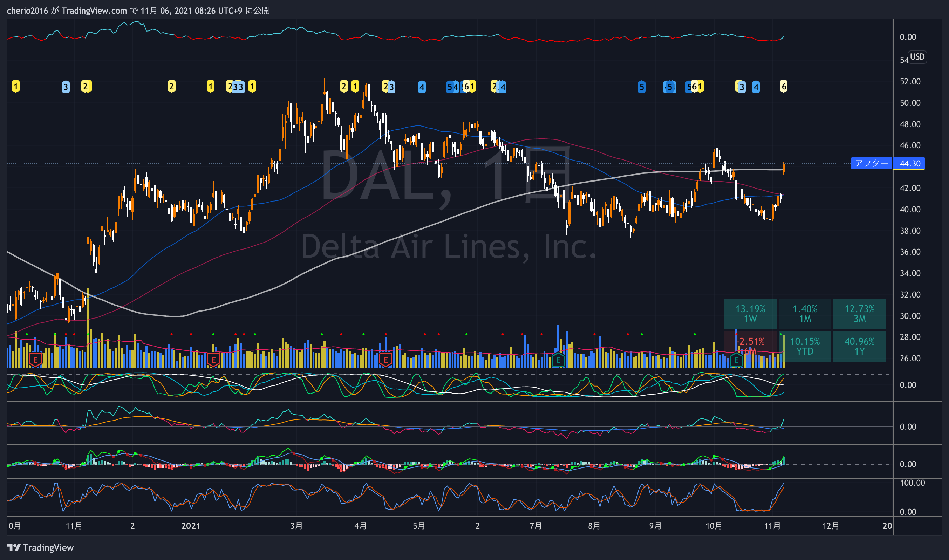Image resolution: width=949 pixels, height=560 pixels.
Task: Click the -2.51% 6M performance box
Action: click(x=750, y=347)
